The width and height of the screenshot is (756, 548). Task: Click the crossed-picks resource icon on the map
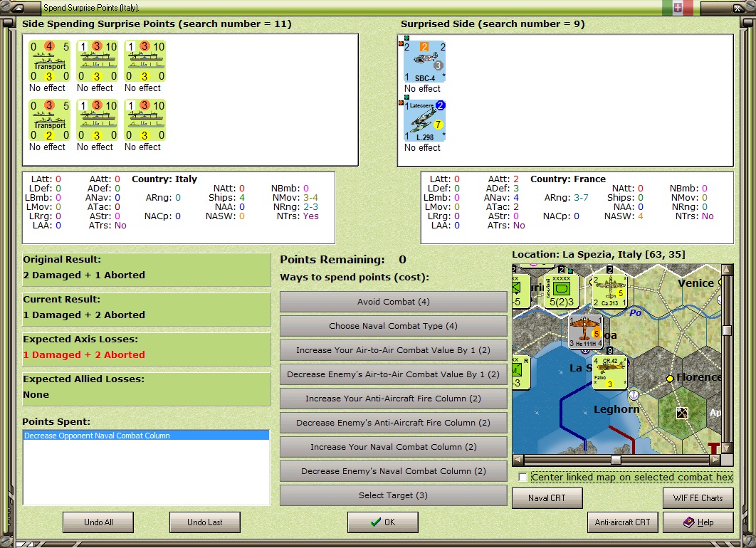click(682, 413)
